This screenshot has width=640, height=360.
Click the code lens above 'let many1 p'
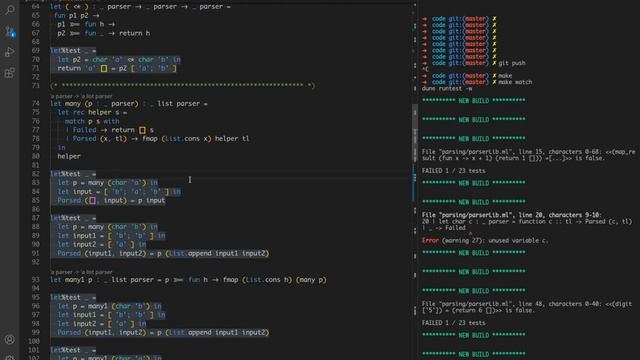pos(81,272)
